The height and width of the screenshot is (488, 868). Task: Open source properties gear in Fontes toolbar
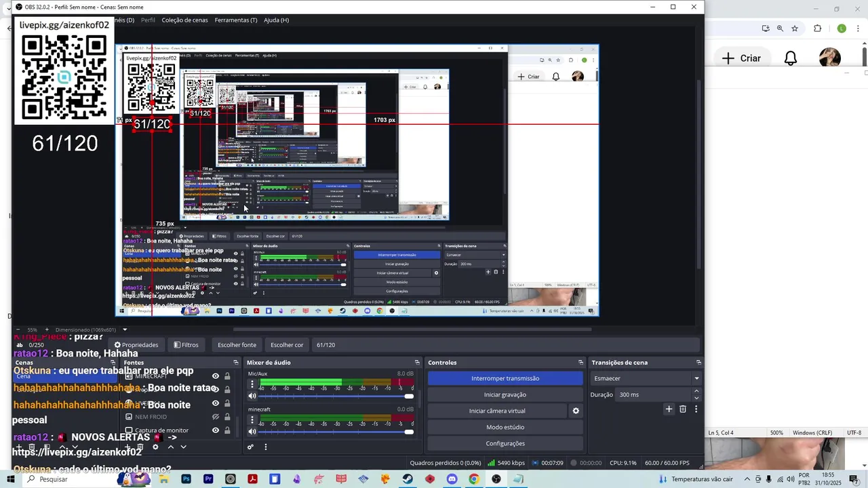coord(155,447)
